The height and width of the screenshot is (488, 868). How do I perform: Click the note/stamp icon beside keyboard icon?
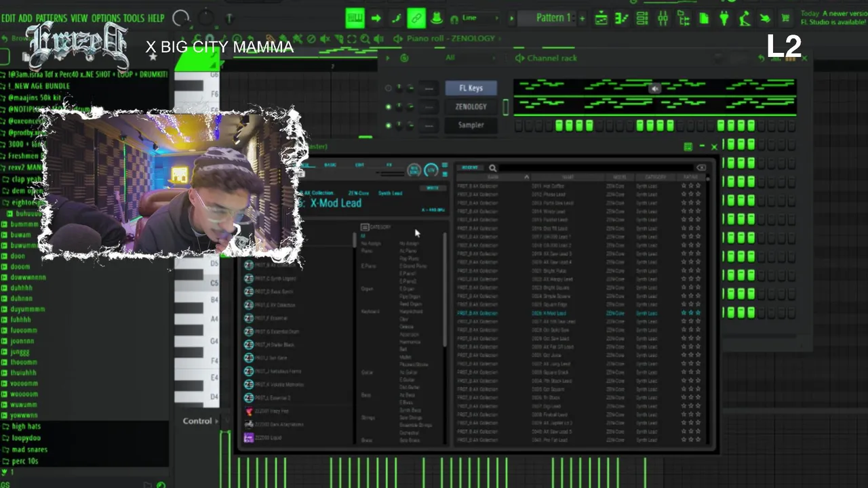396,18
